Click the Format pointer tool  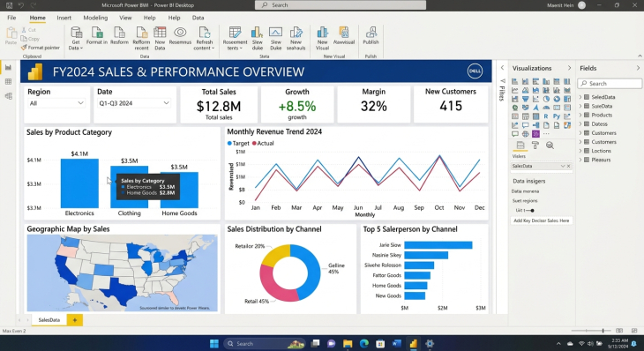tap(41, 48)
